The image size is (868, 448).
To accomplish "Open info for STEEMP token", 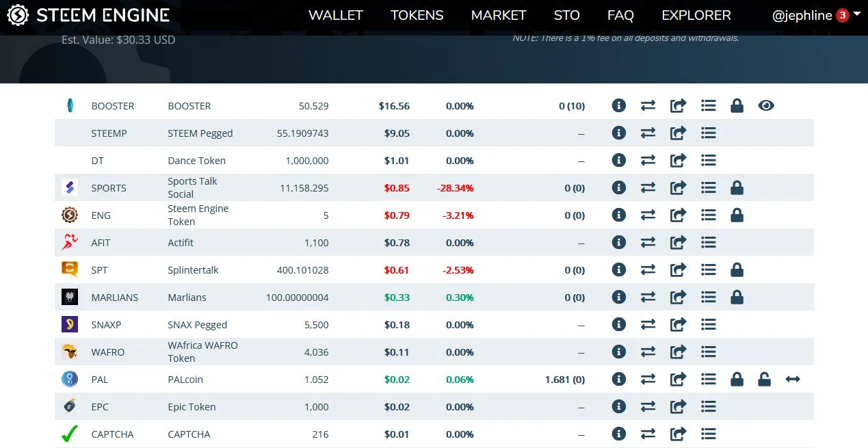I will tap(619, 133).
